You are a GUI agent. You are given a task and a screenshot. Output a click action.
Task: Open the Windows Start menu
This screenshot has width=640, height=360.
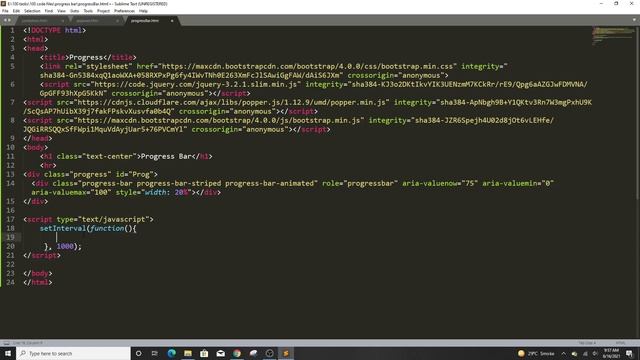tap(8, 353)
